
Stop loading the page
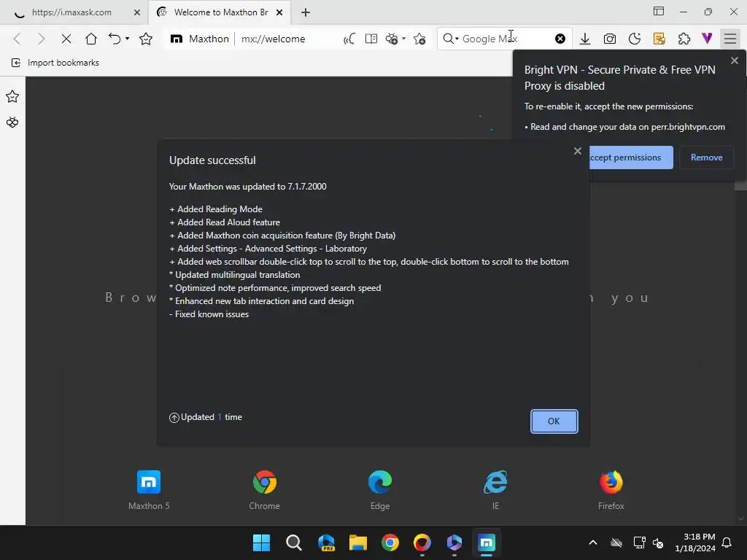[x=66, y=39]
